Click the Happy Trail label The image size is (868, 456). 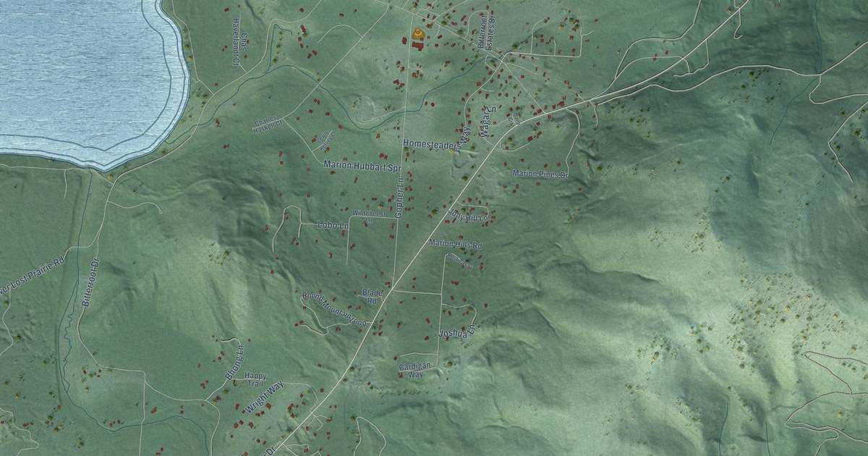255,379
